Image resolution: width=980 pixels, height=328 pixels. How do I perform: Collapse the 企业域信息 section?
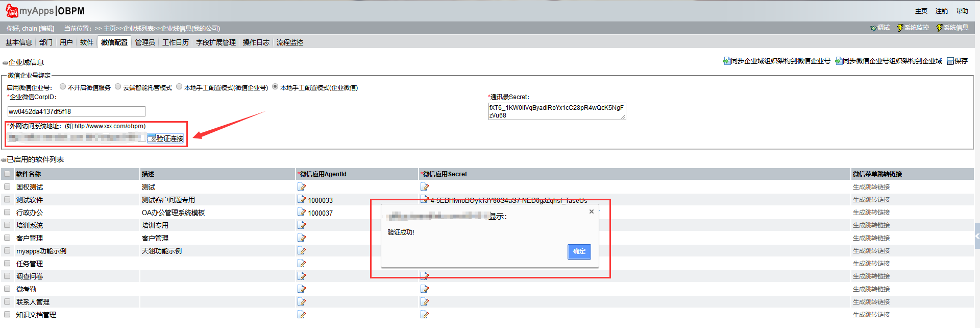tap(5, 63)
